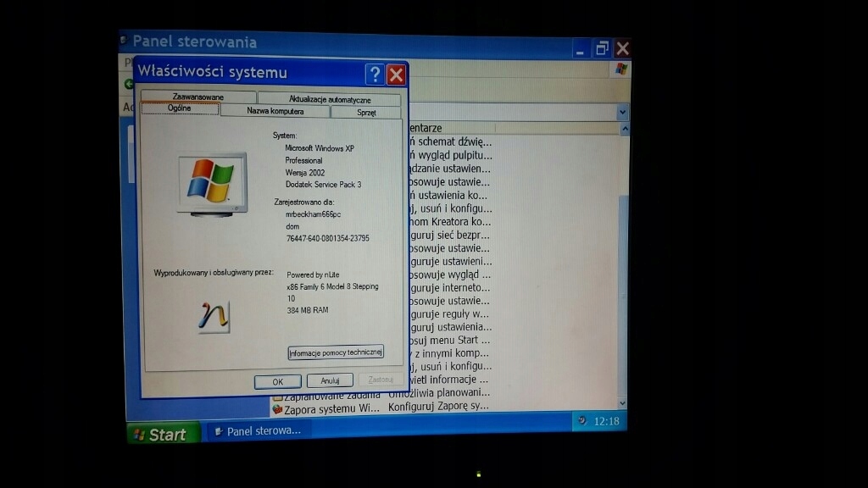Close the Właściwości systemu dialog
868x488 pixels.
pyautogui.click(x=397, y=75)
